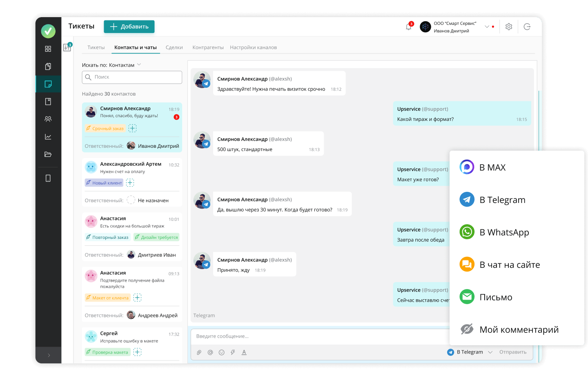Click the Отправить send button
This screenshot has width=588, height=376.
click(513, 352)
